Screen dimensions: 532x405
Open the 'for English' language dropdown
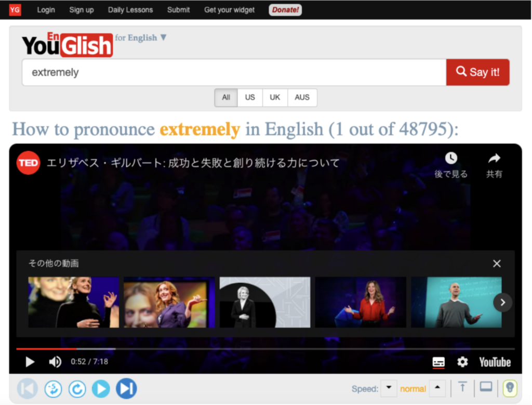[141, 37]
